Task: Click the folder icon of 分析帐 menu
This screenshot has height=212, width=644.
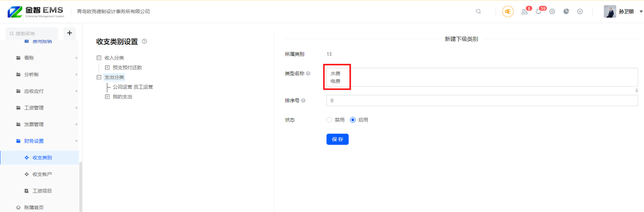Action: 19,75
